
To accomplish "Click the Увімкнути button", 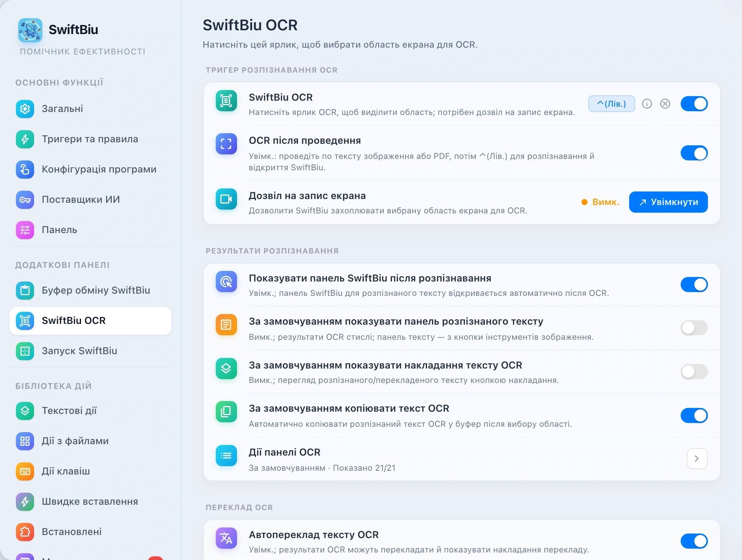I will coord(668,202).
